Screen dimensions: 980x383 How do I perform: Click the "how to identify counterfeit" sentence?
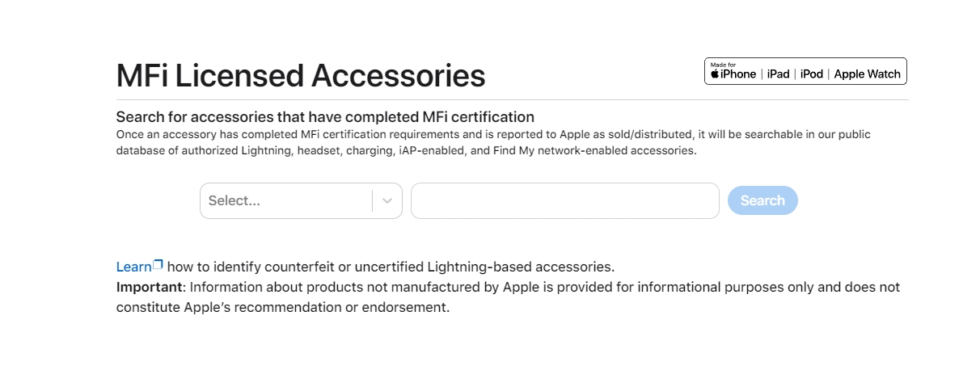(x=391, y=267)
